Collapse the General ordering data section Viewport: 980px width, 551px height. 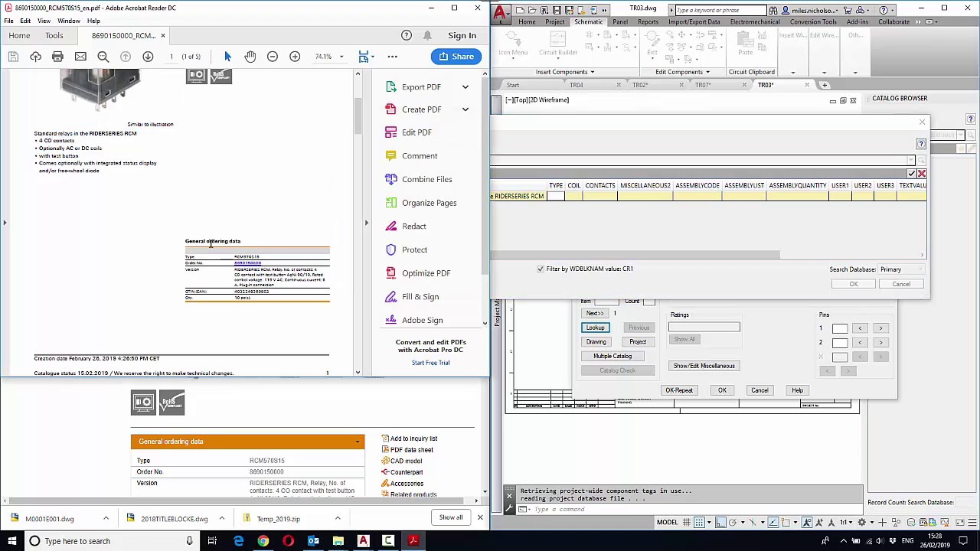tap(357, 442)
